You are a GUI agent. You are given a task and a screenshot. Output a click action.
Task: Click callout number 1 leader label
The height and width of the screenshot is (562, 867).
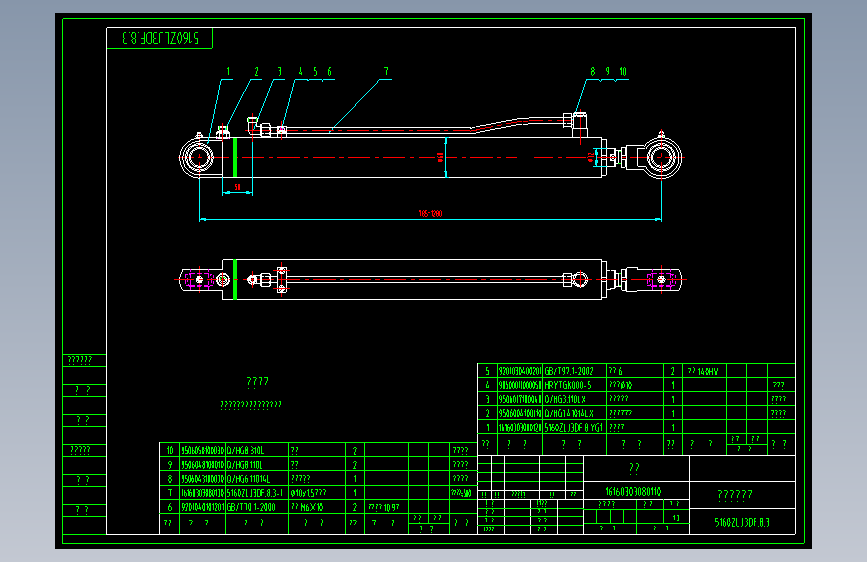pos(228,71)
